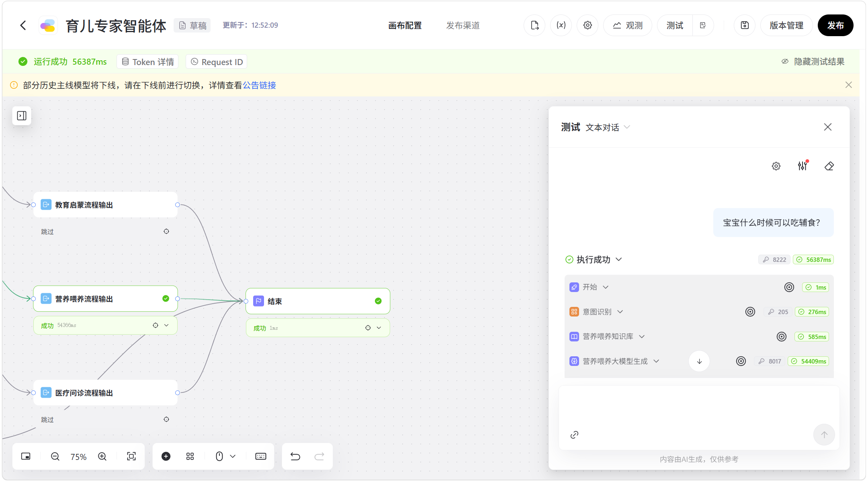Open the parameter sliders icon
868x482 pixels.
[802, 166]
